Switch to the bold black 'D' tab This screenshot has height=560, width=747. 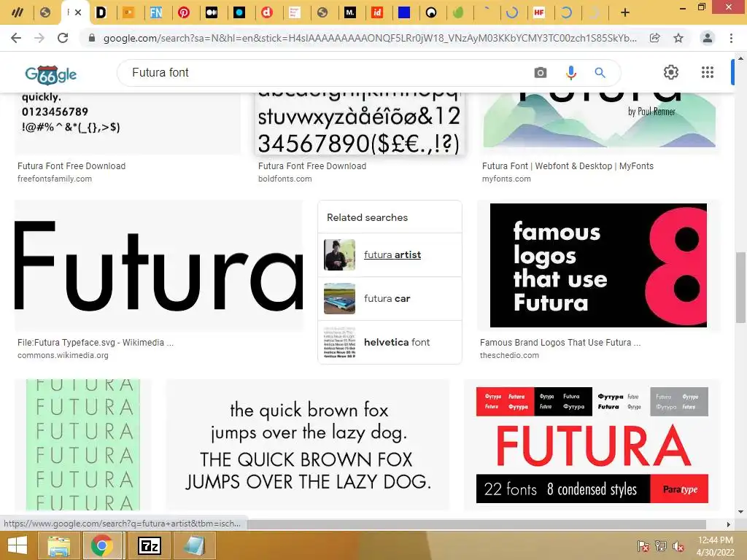(101, 12)
